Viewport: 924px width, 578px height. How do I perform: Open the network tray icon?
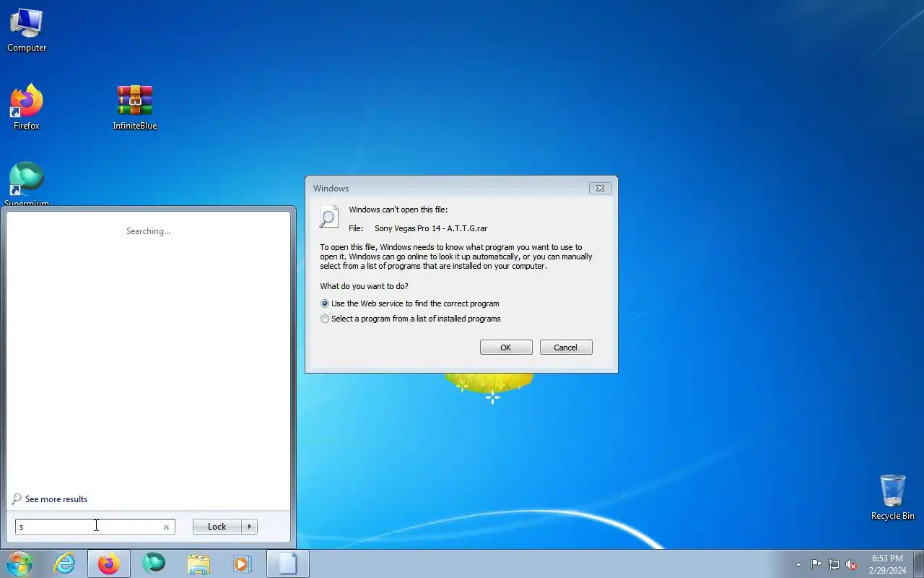point(834,564)
